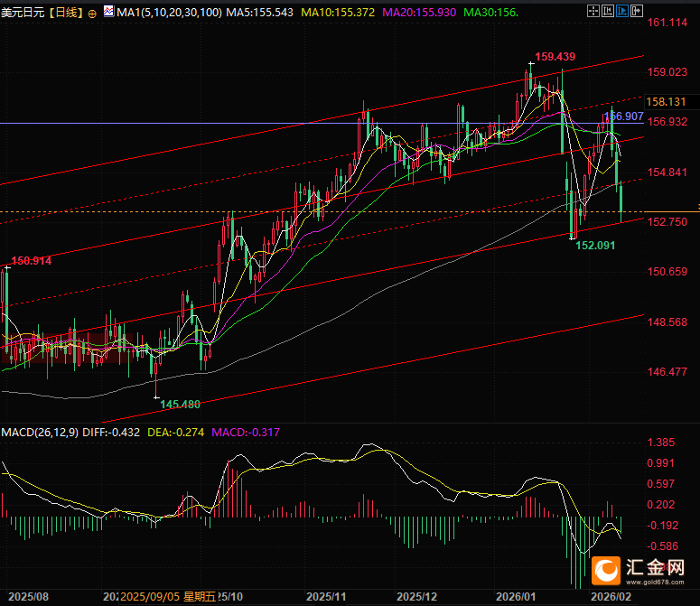Click the 159.439 high price marker
The width and height of the screenshot is (700, 606).
click(555, 57)
